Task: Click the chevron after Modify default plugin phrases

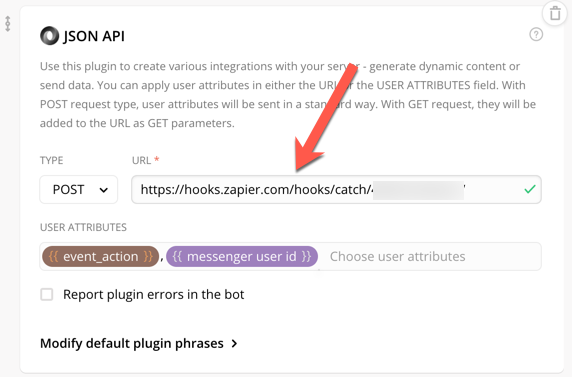Action: coord(234,343)
